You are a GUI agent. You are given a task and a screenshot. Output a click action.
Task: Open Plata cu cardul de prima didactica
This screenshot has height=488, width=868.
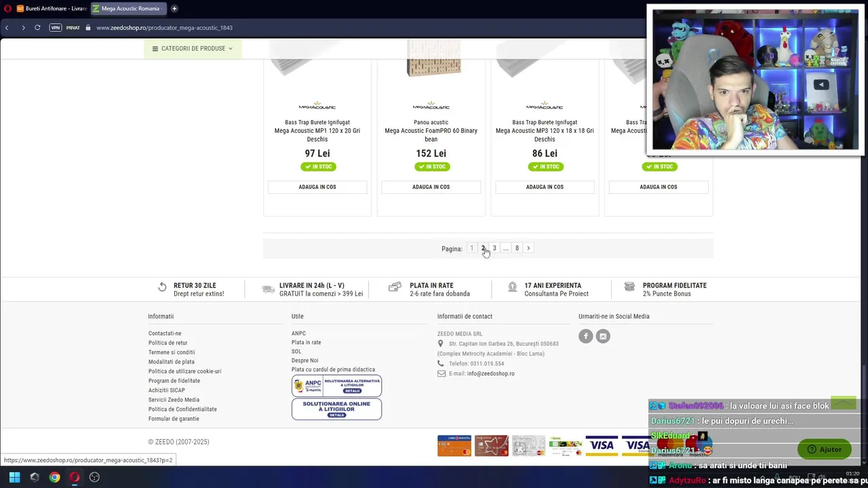click(334, 369)
